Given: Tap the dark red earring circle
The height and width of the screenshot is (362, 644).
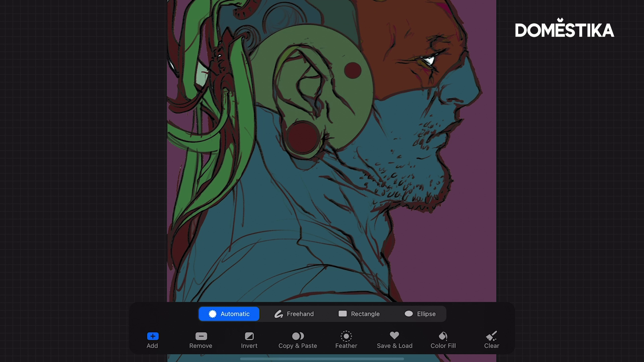Looking at the screenshot, I should 303,138.
